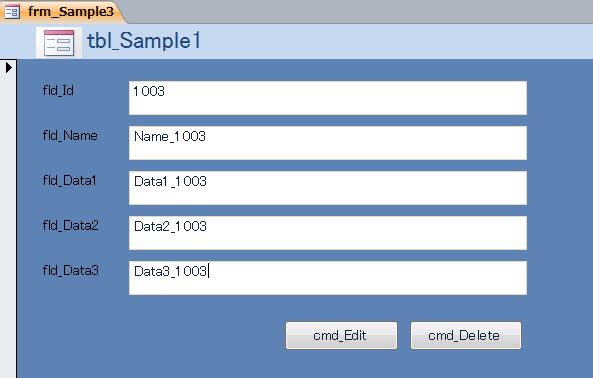Click the tbl_Sample1 form header logo icon

click(x=59, y=43)
